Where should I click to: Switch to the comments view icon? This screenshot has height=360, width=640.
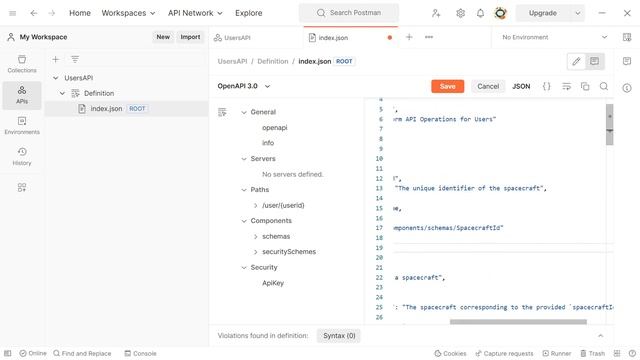pos(594,62)
